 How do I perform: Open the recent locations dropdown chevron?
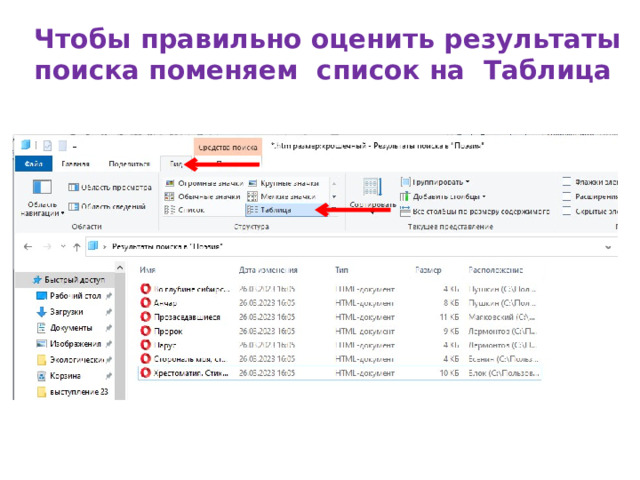point(63,247)
